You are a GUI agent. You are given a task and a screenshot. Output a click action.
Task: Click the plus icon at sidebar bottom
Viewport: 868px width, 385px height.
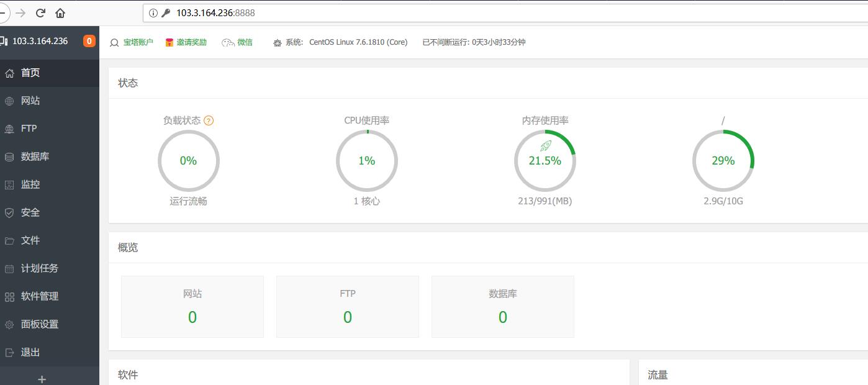[x=42, y=379]
